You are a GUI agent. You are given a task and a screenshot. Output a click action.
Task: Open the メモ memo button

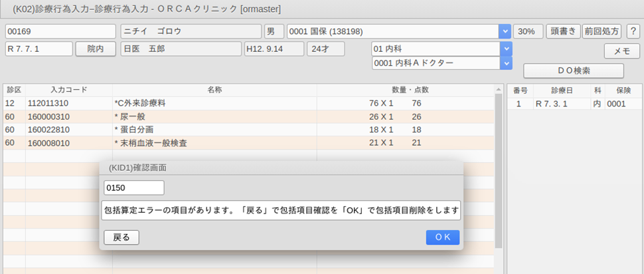pyautogui.click(x=621, y=51)
